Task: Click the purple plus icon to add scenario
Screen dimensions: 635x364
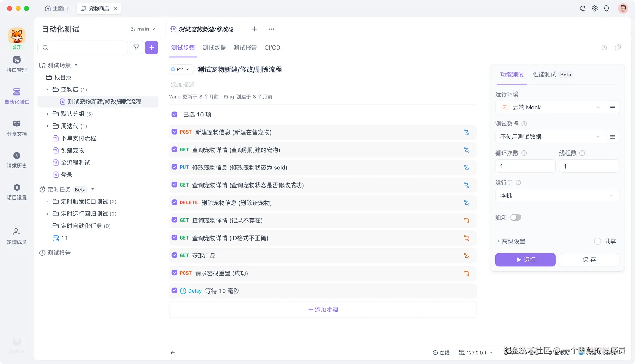Action: pyautogui.click(x=151, y=47)
